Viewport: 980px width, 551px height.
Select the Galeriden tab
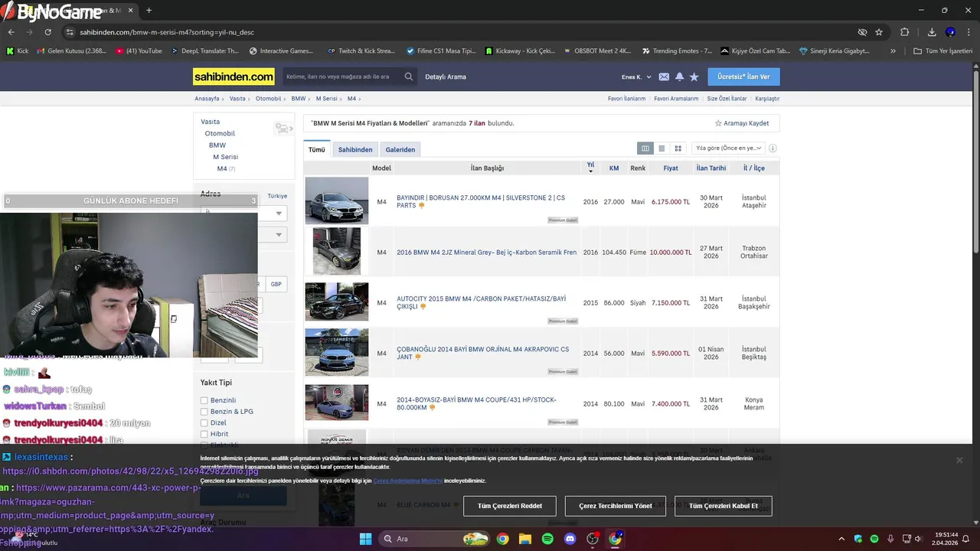[400, 149]
